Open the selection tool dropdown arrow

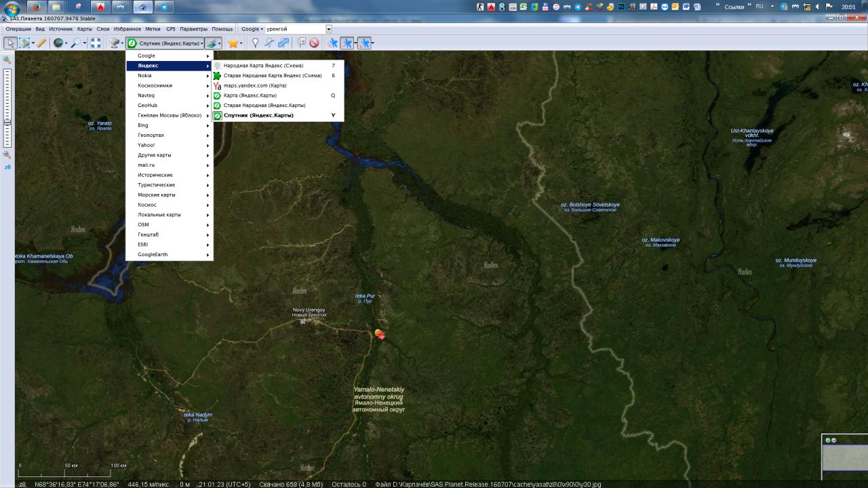click(x=33, y=43)
